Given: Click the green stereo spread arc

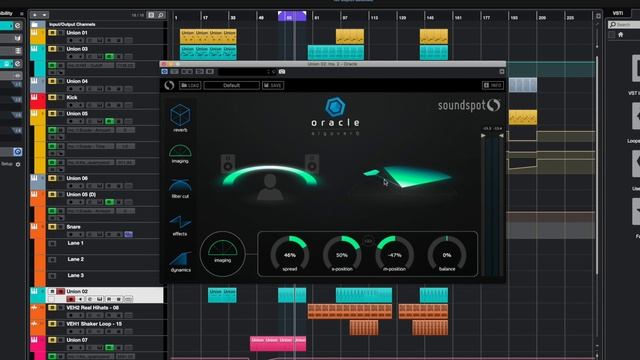Looking at the screenshot, I should coord(270,174).
